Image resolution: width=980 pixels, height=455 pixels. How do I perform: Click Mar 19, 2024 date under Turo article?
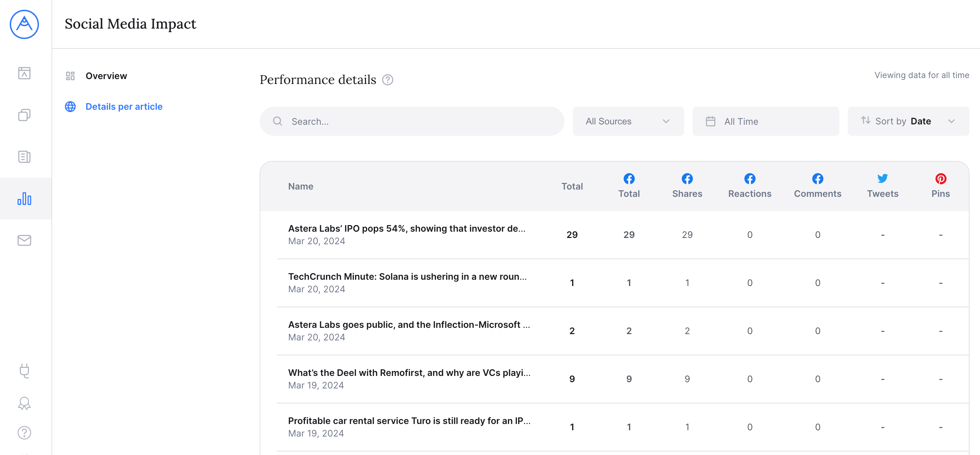click(316, 433)
